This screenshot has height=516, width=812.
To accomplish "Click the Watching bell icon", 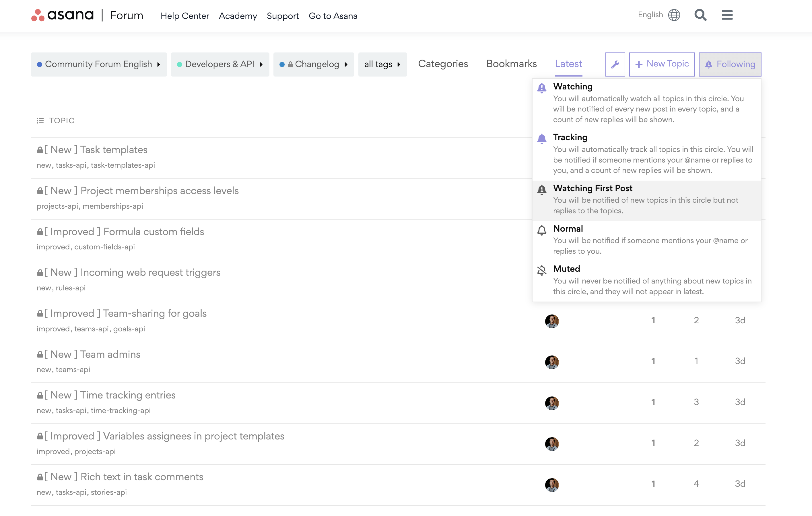I will (x=541, y=88).
